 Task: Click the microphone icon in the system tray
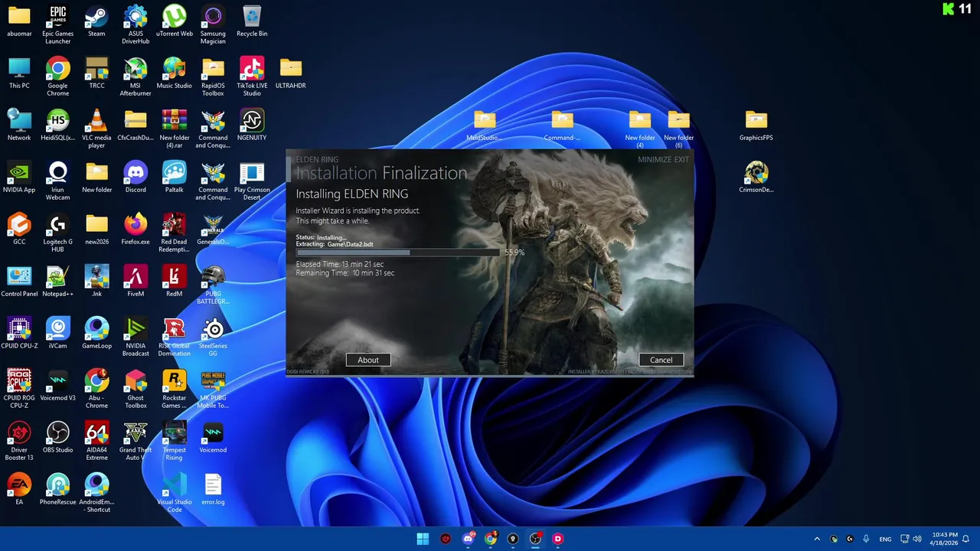[x=866, y=539]
